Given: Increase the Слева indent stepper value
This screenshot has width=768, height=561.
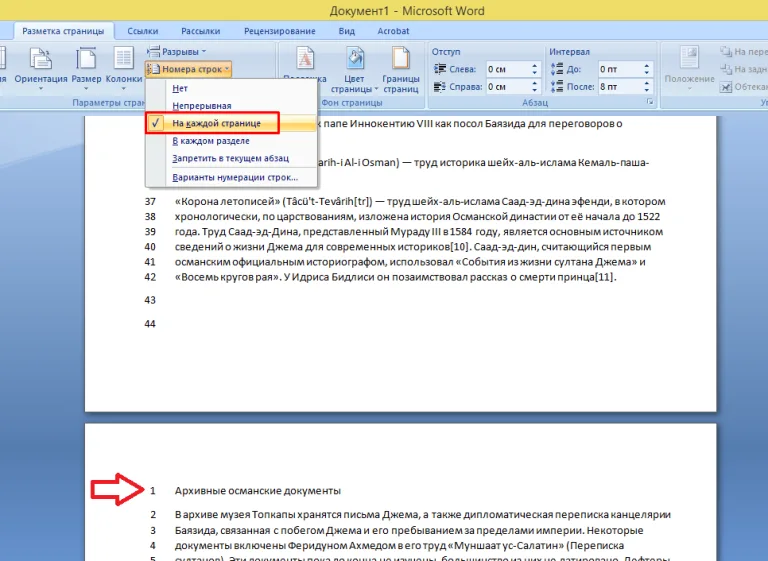Looking at the screenshot, I should coord(535,66).
